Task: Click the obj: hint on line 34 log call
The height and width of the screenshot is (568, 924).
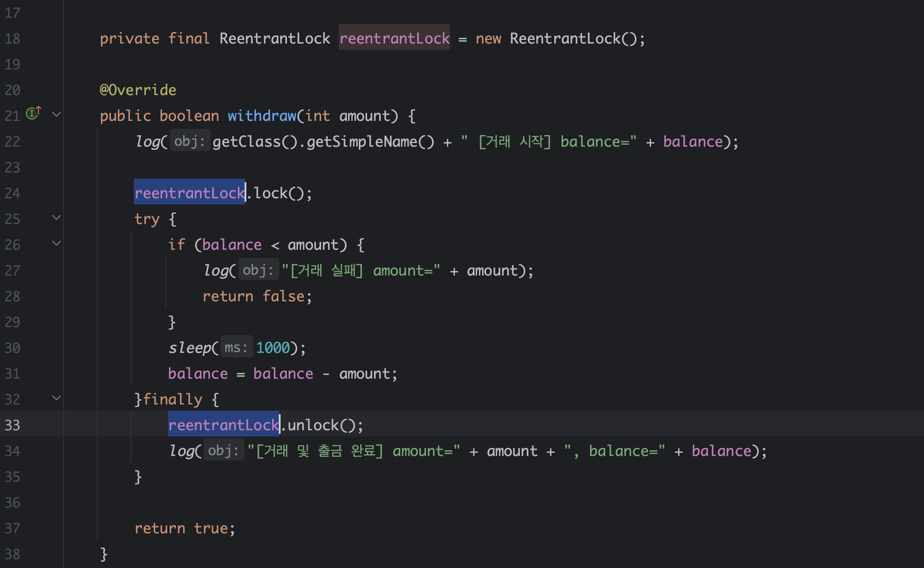Action: (224, 451)
